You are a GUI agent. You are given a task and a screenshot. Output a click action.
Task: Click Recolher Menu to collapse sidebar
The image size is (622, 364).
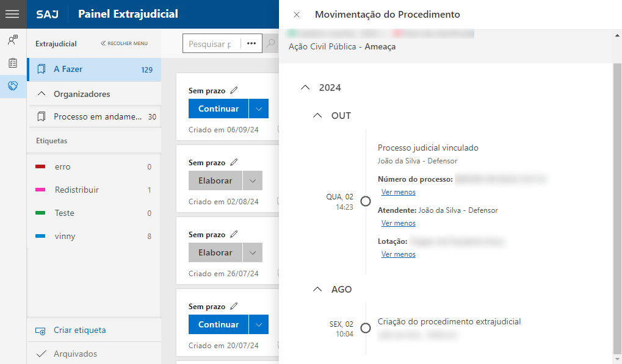124,43
